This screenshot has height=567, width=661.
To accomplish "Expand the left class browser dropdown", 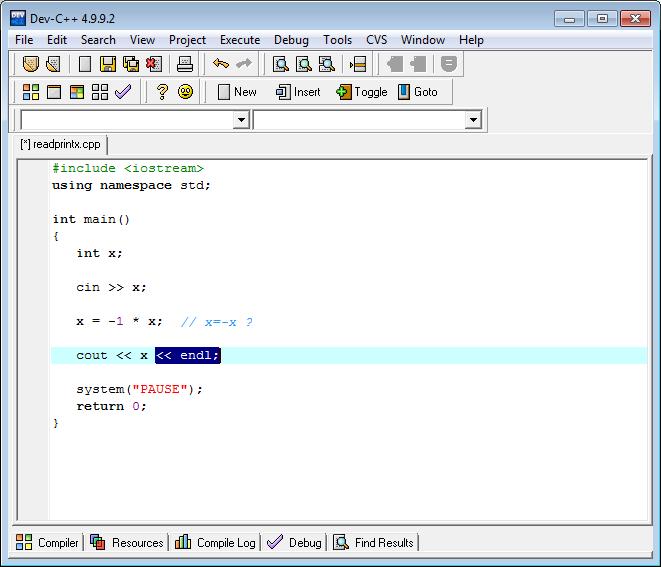I will pyautogui.click(x=241, y=120).
